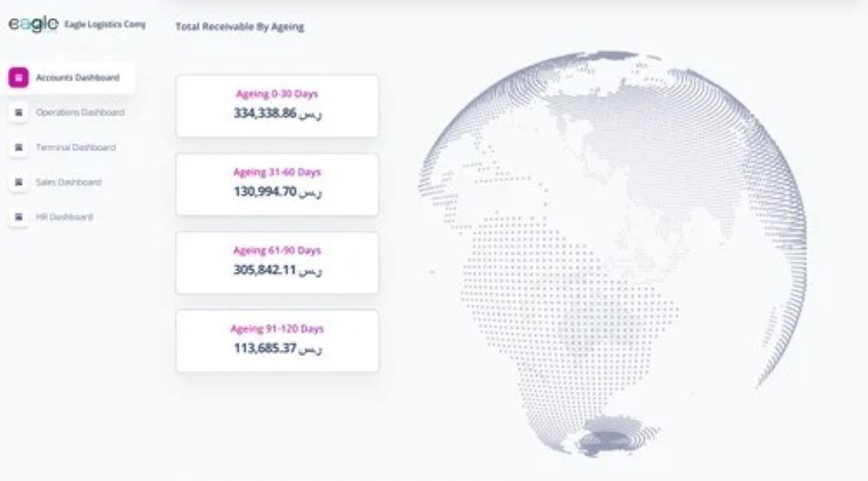Open the Ageing 31-60 Days card
The image size is (868, 481).
click(278, 184)
